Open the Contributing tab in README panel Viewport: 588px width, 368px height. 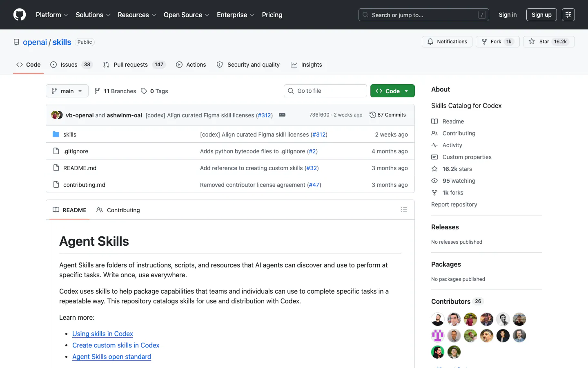118,210
